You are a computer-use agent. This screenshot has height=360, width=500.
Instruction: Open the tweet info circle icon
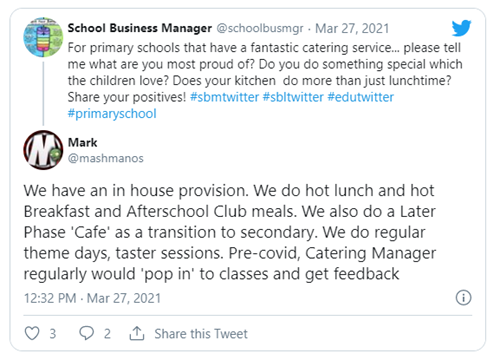tap(463, 297)
